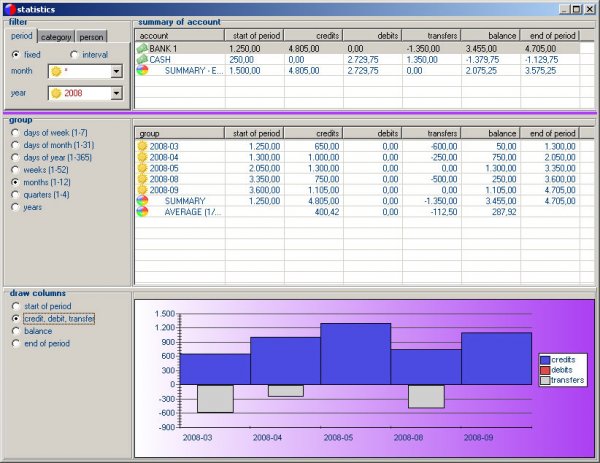Viewport: 600px width, 463px height.
Task: Switch to the category filter tab
Action: 55,36
